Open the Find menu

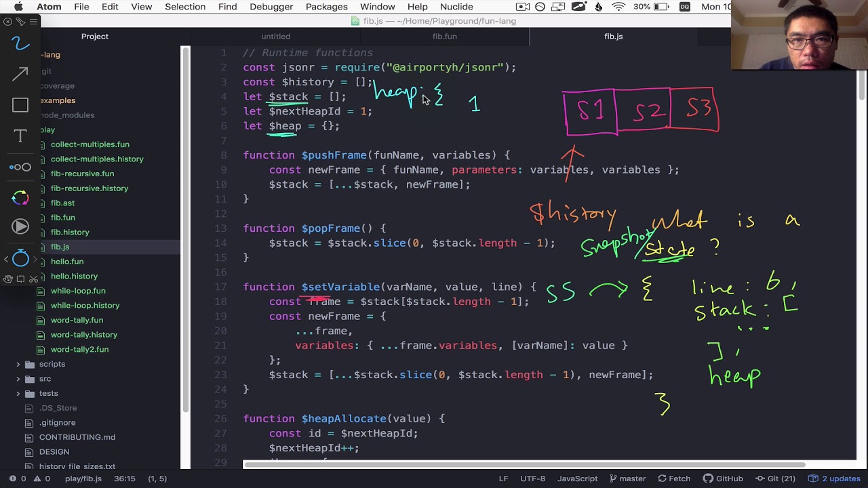[227, 7]
